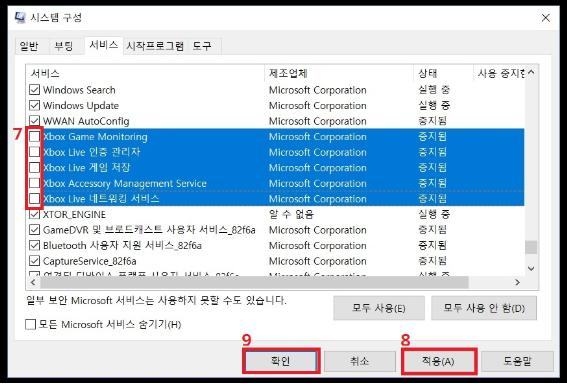Click the vertical scrollbar up arrow
The image size is (567, 384).
(531, 72)
